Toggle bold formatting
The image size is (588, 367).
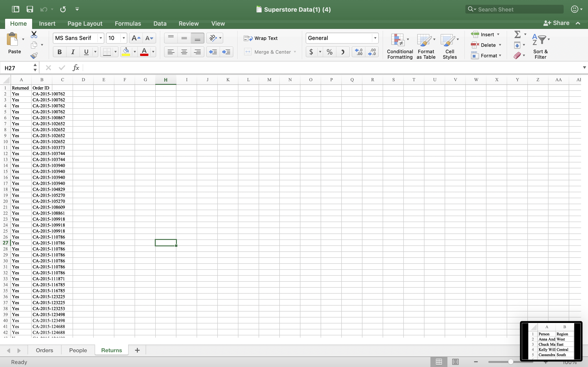coord(59,52)
